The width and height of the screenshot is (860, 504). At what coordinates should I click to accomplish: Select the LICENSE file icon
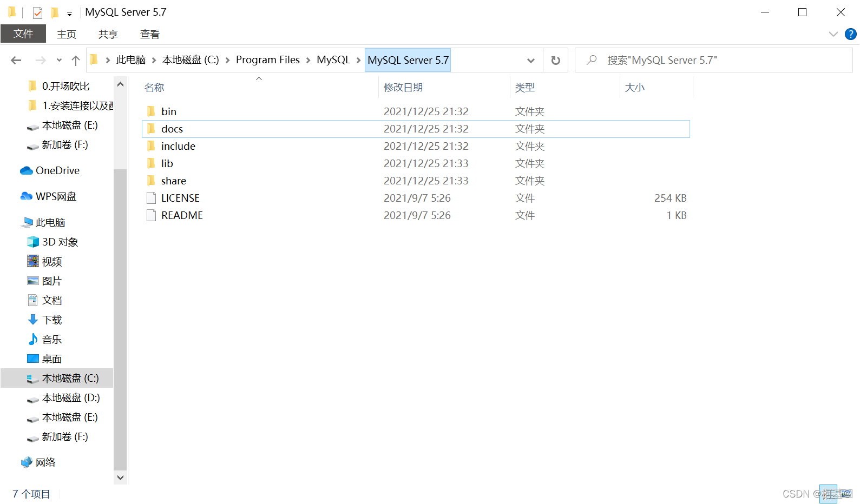tap(151, 198)
